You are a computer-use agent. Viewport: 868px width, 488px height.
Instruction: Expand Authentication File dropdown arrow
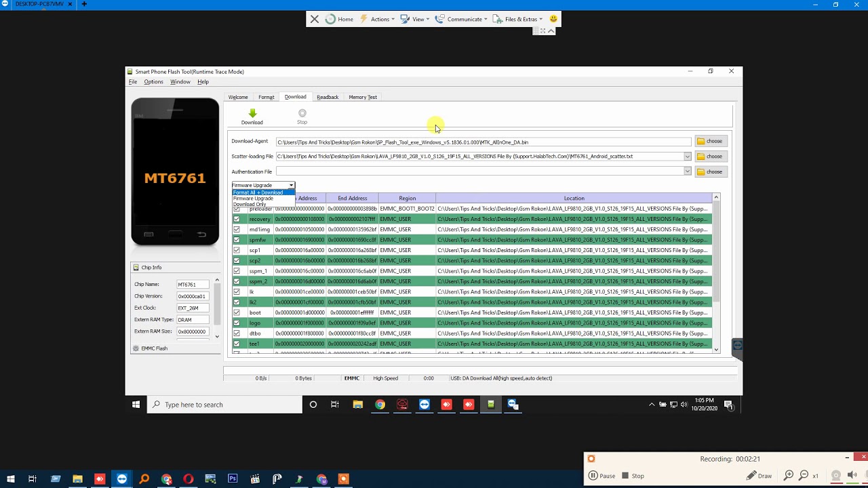tap(687, 171)
